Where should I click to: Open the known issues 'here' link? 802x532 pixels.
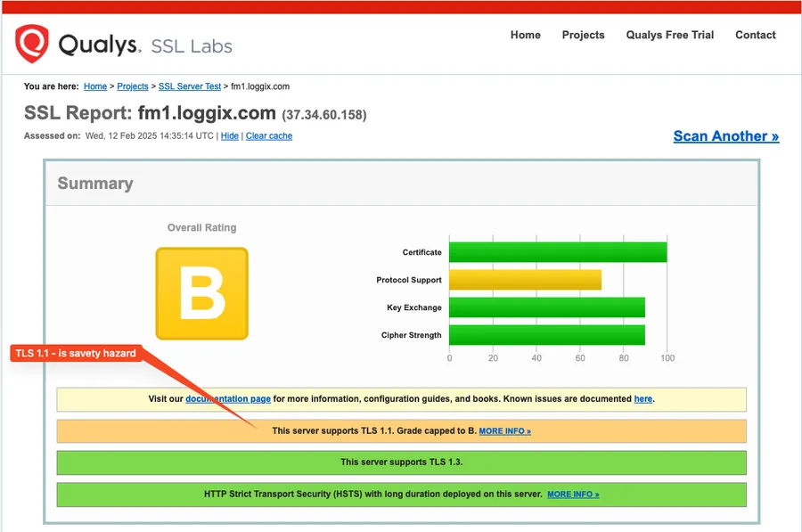[642, 399]
